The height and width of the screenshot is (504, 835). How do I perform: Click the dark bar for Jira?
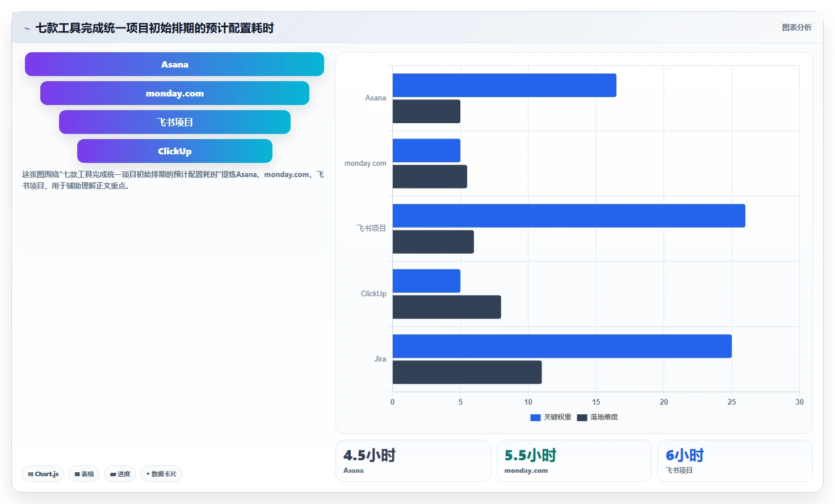pyautogui.click(x=467, y=372)
